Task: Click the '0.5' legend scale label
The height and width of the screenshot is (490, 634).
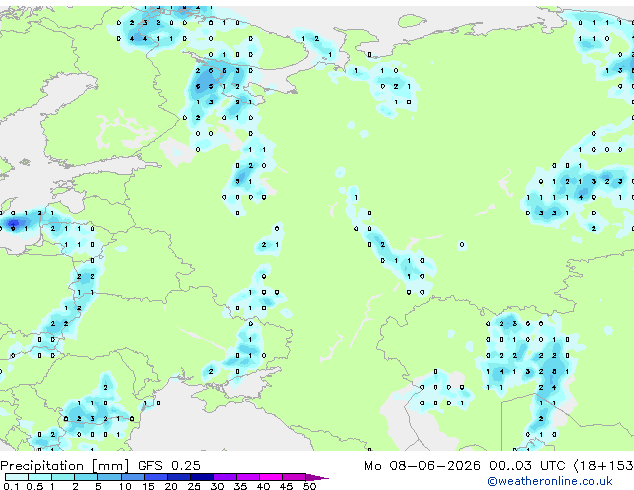Action: pyautogui.click(x=35, y=486)
